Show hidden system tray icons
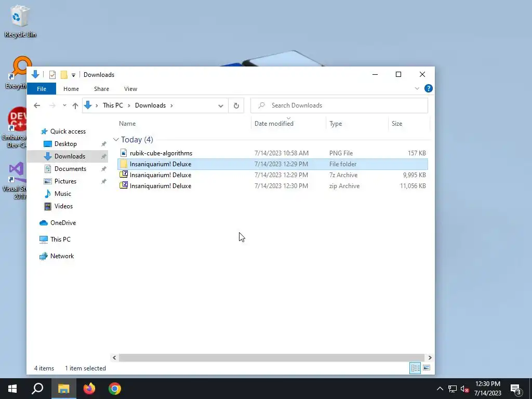 pos(440,389)
